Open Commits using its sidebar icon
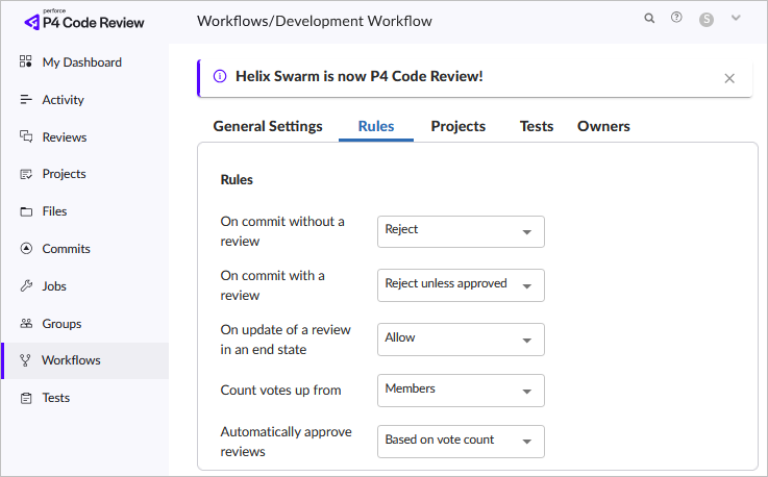The height and width of the screenshot is (477, 768). 26,249
